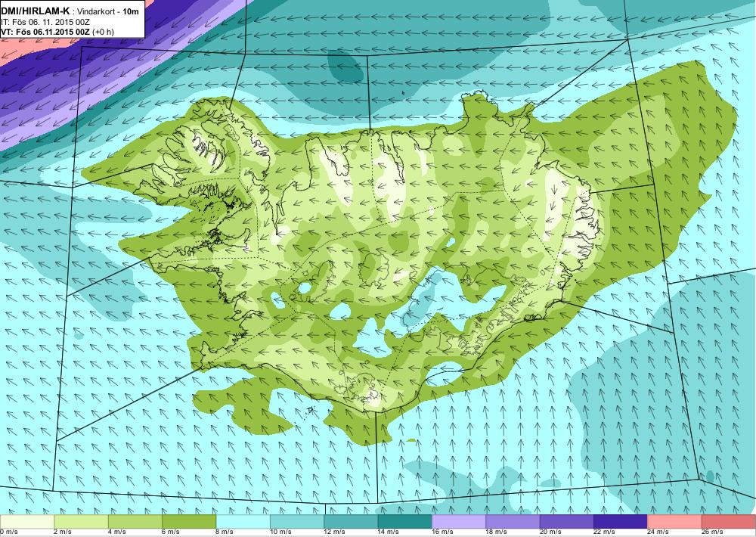Pick the violet 20–22 m/s legend swatch
Image resolution: width=756 pixels, height=537 pixels.
[x=566, y=521]
